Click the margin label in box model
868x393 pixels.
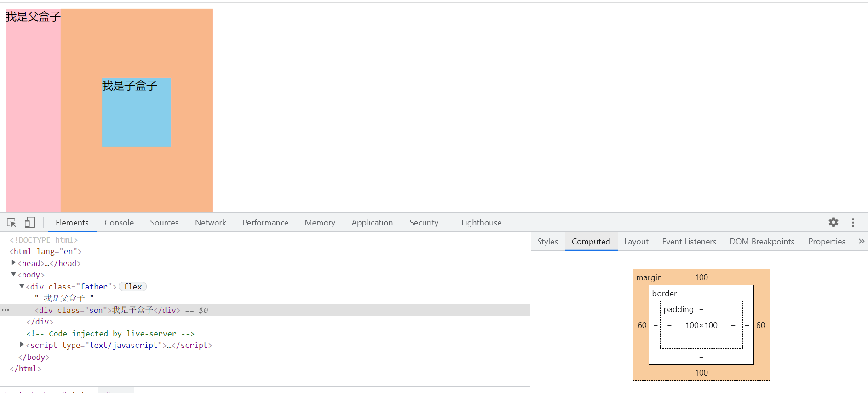649,277
